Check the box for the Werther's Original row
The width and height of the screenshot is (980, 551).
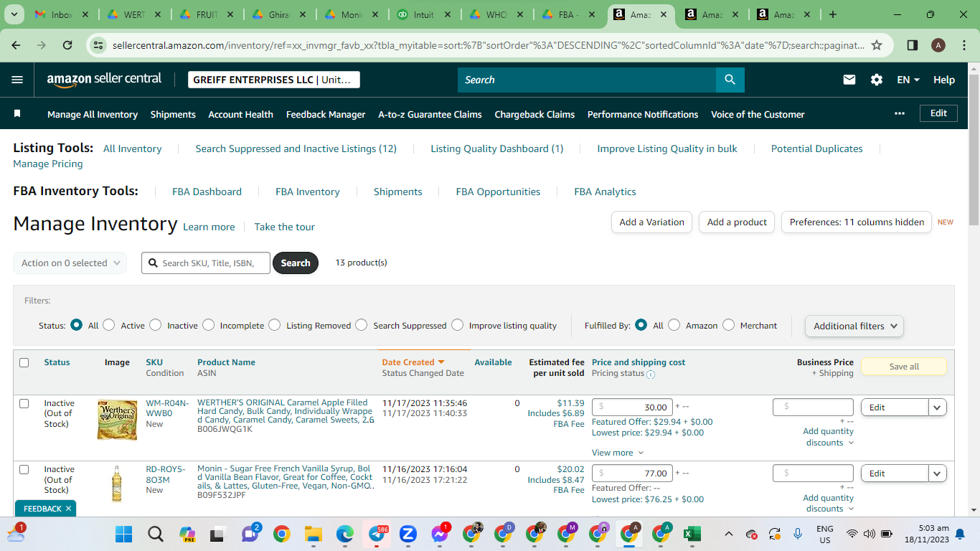[x=24, y=403]
